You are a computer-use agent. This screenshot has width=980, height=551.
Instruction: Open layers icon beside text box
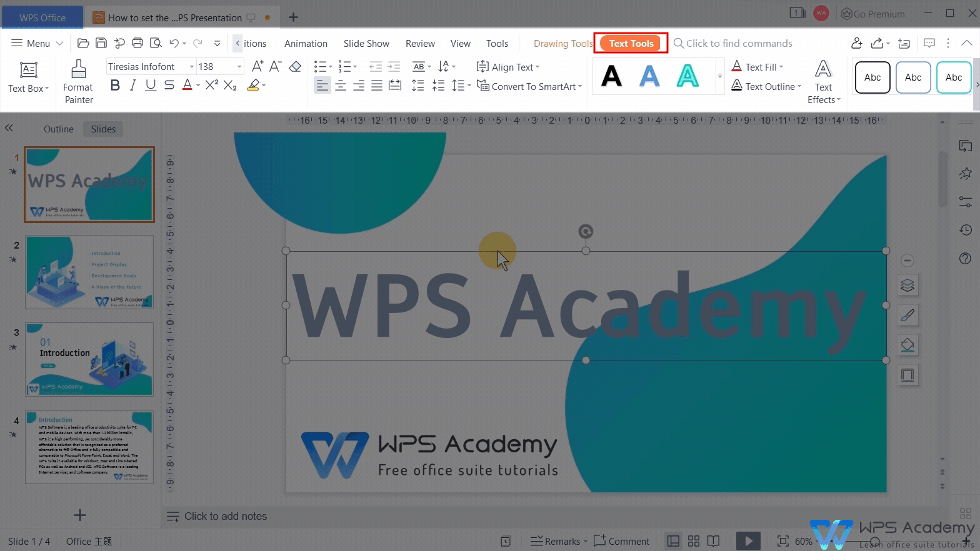tap(907, 285)
